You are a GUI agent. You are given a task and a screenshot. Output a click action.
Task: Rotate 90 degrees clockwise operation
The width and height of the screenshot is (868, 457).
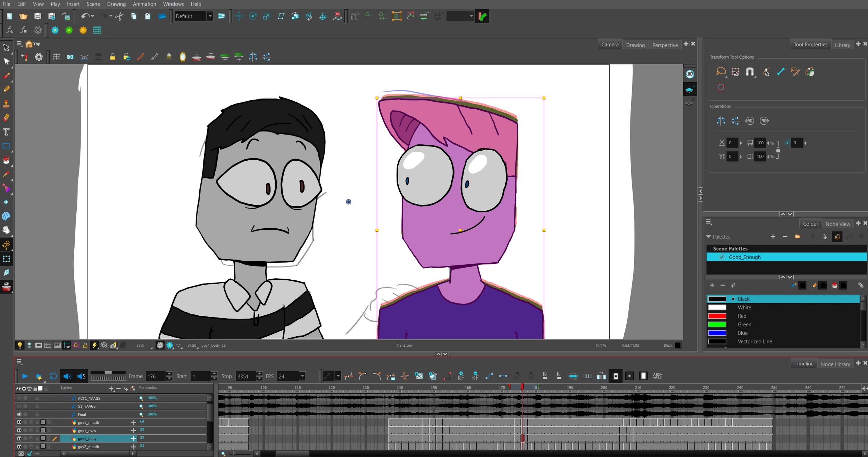(x=764, y=121)
